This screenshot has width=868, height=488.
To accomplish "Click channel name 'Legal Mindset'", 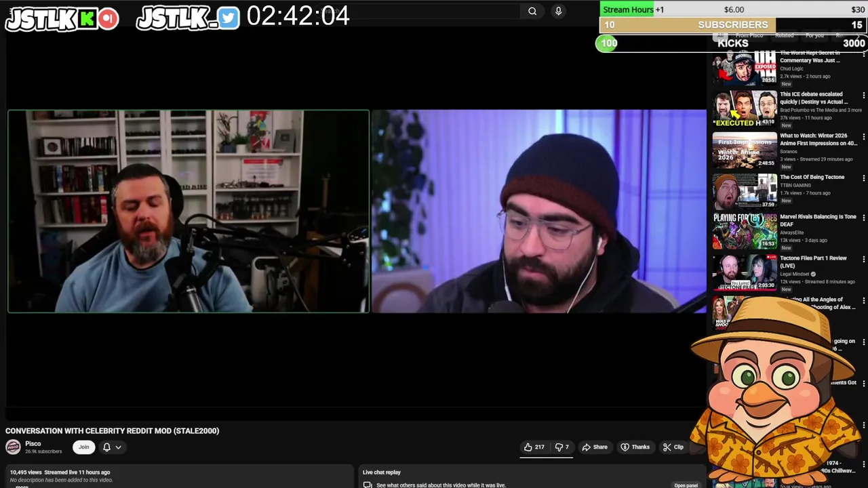I will [795, 274].
